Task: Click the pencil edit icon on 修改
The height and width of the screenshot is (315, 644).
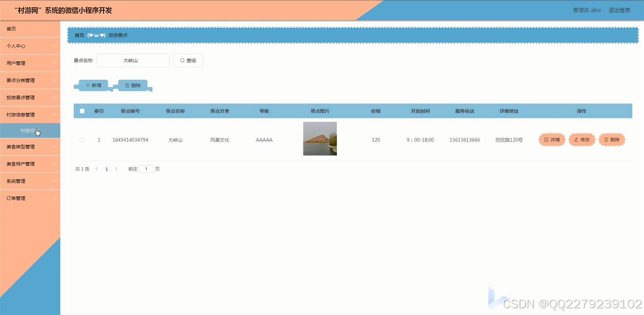Action: tap(576, 139)
